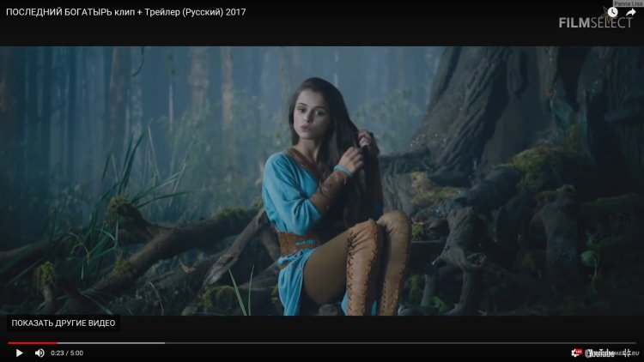The image size is (644, 362).
Task: Click the scrubber position at 0:23
Action: click(x=58, y=343)
